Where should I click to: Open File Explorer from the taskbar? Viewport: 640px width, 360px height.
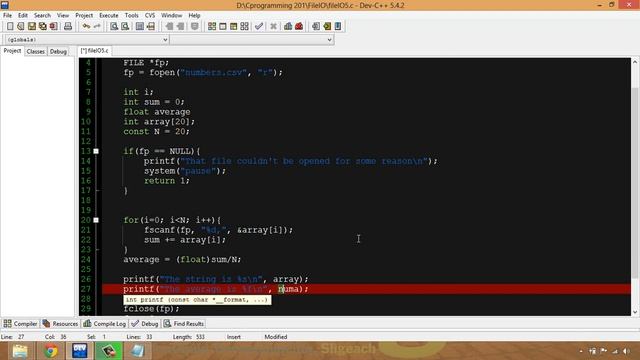20,351
